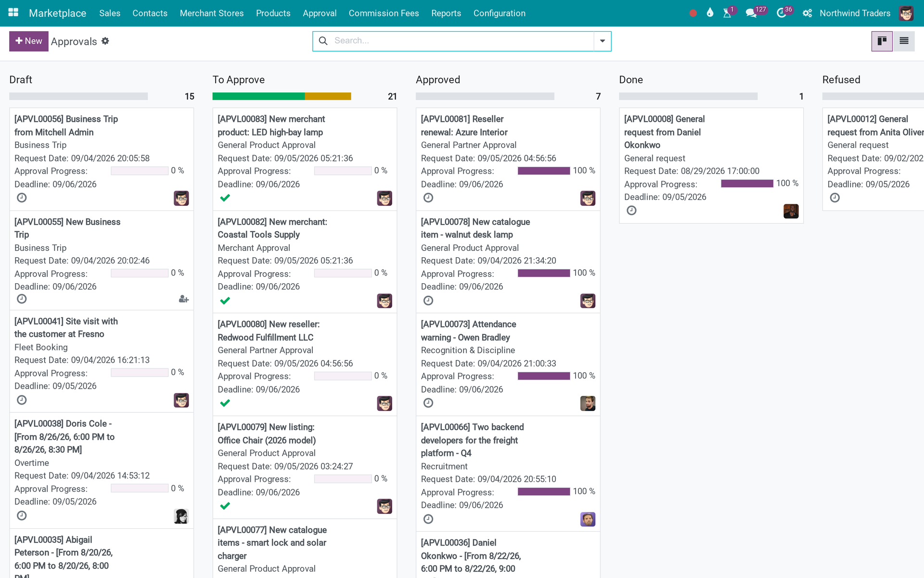Open activity clock on APVL00008 card

631,210
